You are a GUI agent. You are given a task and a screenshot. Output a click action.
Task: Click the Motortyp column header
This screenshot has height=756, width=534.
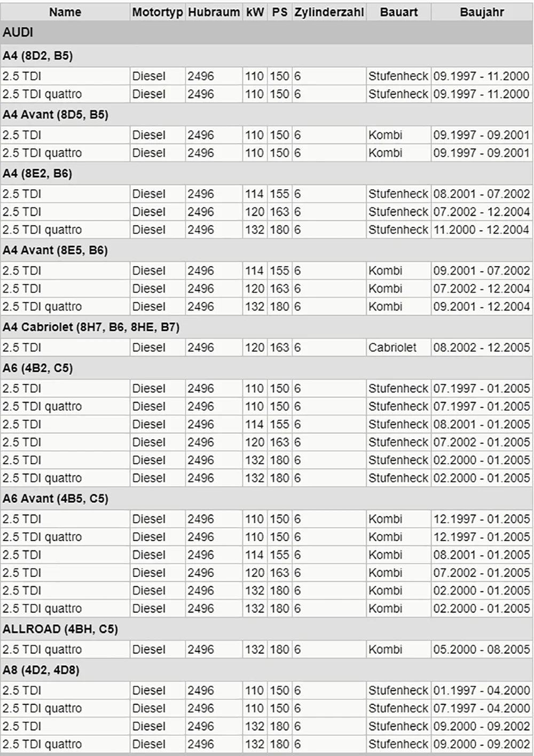click(x=158, y=12)
